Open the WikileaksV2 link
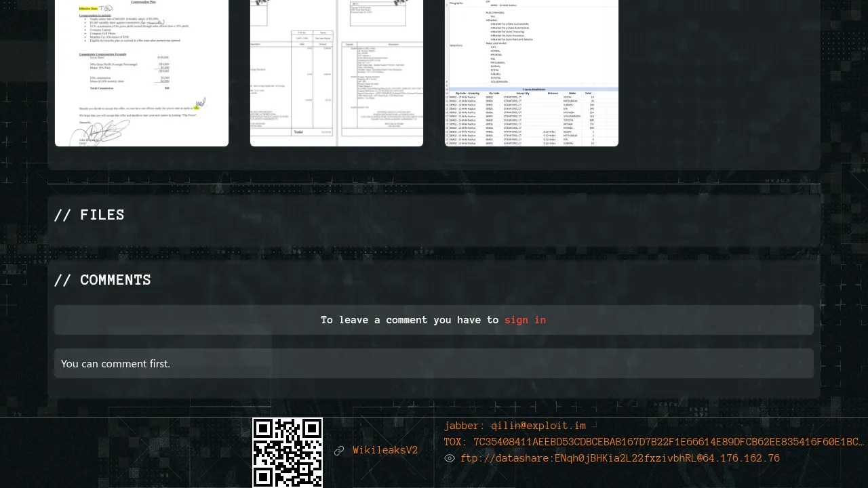Image resolution: width=868 pixels, height=488 pixels. pyautogui.click(x=385, y=451)
